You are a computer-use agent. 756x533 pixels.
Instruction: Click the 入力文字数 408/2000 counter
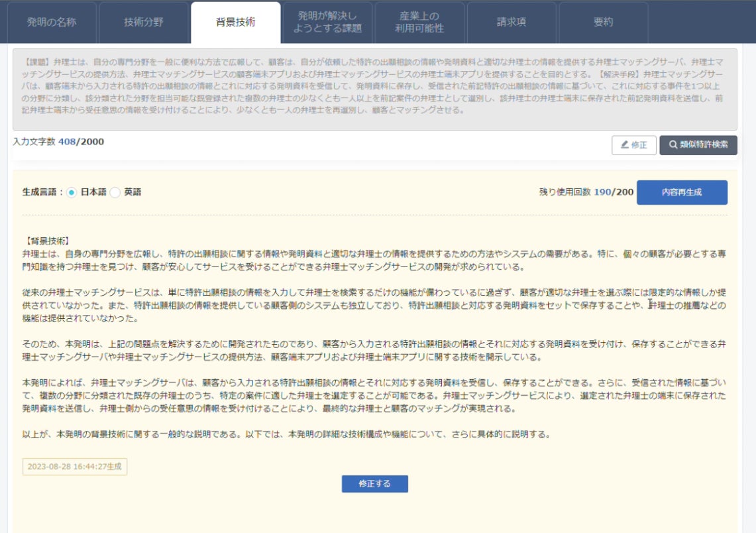pos(58,142)
